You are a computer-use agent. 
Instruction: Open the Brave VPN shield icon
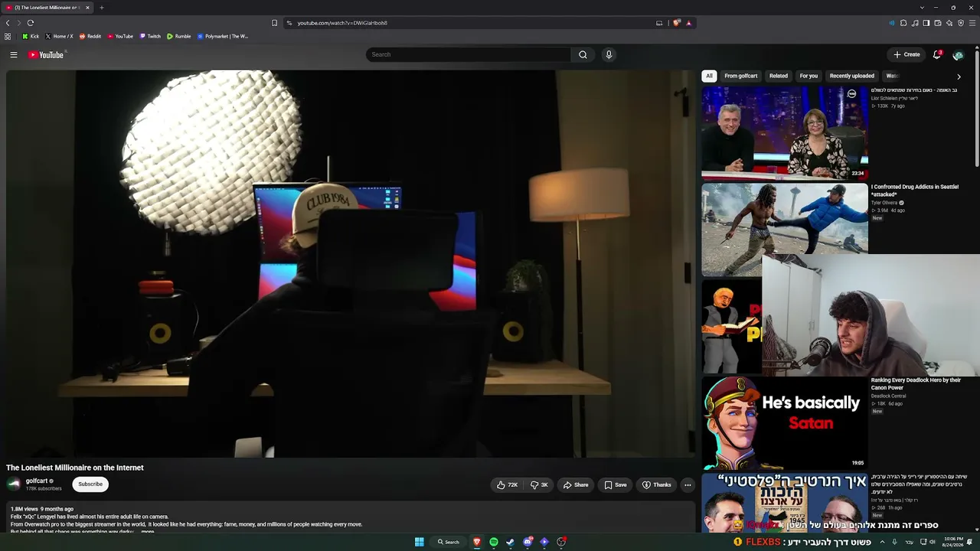[x=961, y=23]
